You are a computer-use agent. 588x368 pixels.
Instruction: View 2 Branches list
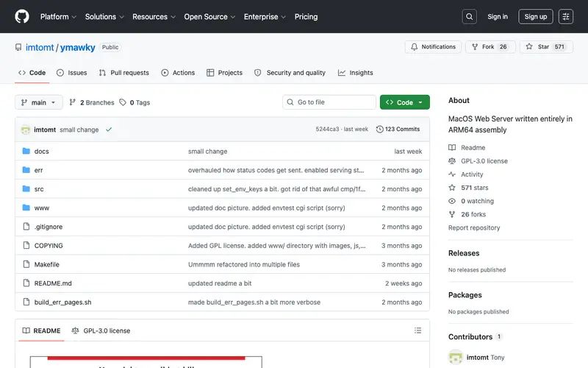92,102
